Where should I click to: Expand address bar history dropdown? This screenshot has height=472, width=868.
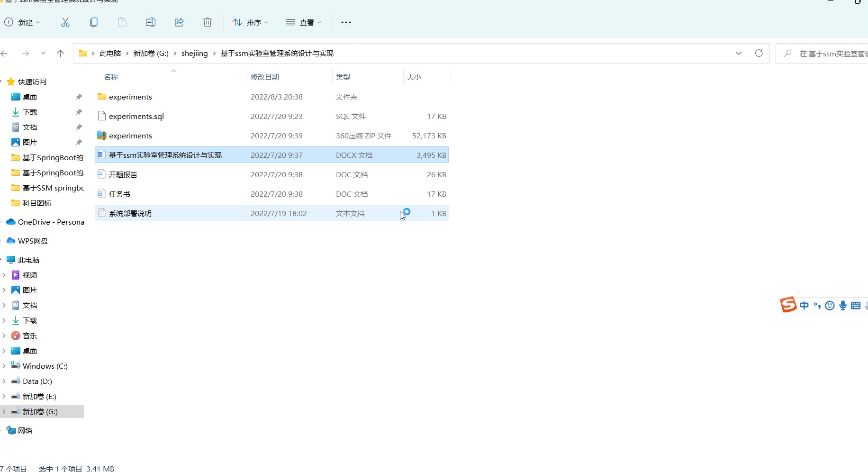(738, 53)
